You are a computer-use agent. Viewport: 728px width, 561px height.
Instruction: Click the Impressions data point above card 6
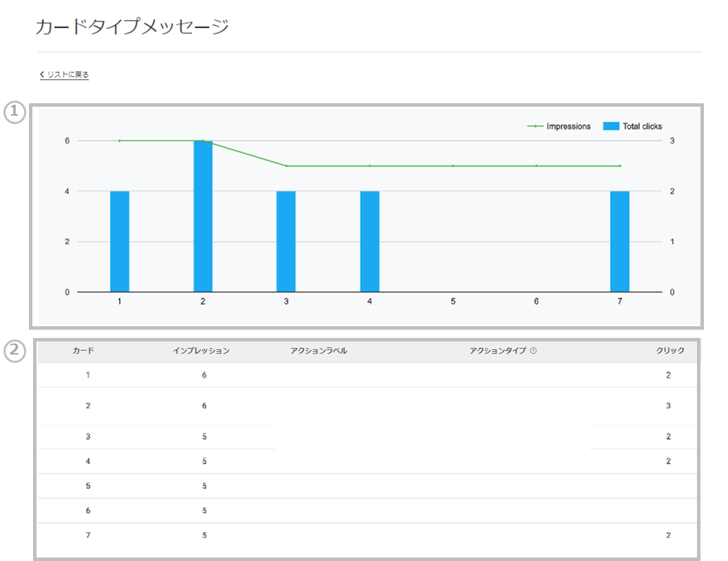536,166
